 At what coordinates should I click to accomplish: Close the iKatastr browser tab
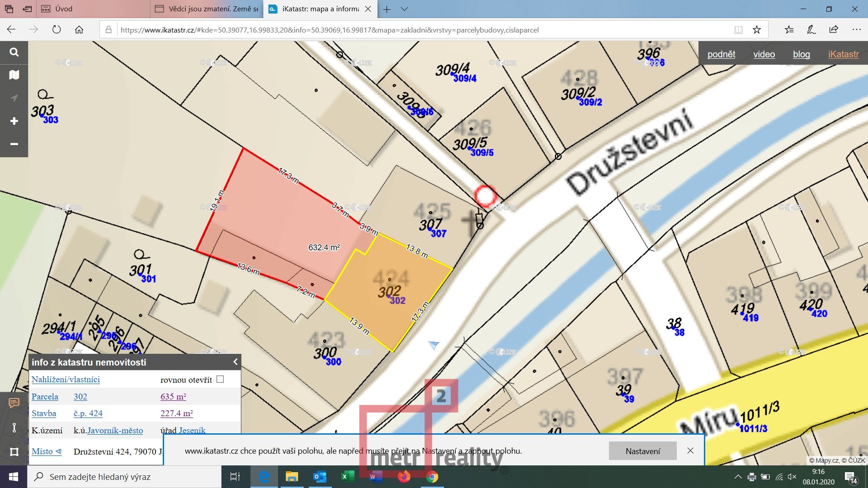[x=368, y=9]
